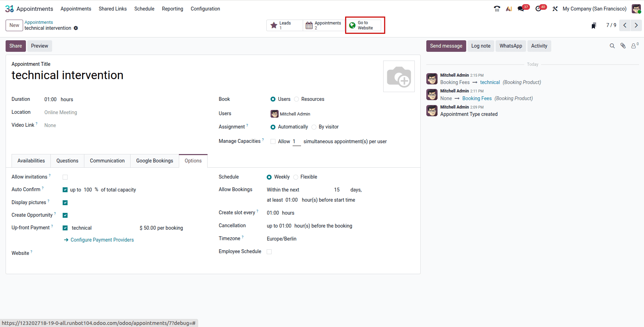Choose By visitor assignment
Viewport: 644px width, 327px height.
coord(314,127)
